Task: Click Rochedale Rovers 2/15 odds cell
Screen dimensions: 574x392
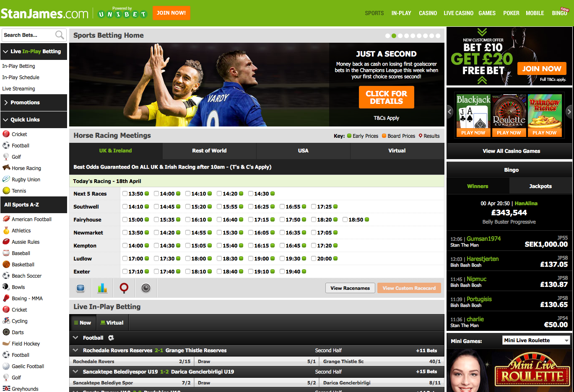Action: pos(132,361)
